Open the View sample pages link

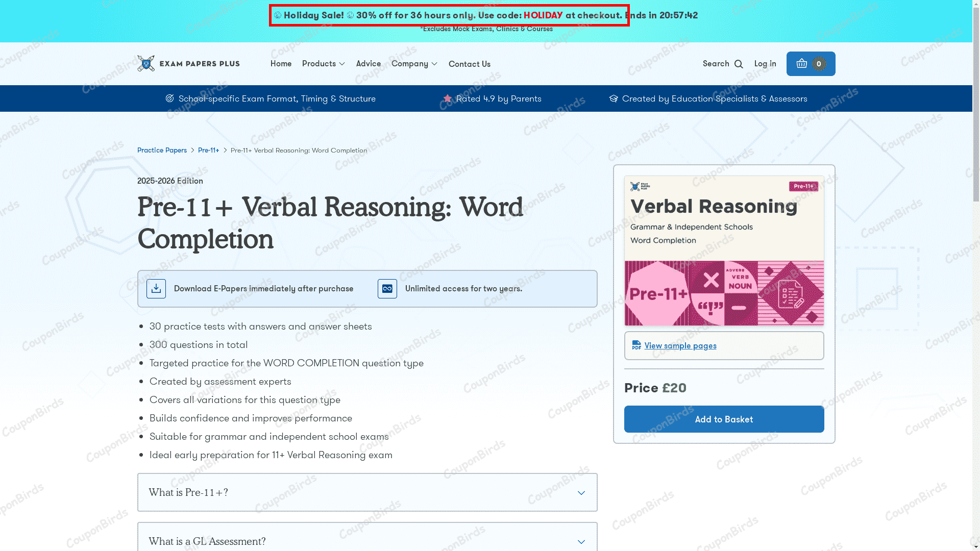pyautogui.click(x=680, y=346)
